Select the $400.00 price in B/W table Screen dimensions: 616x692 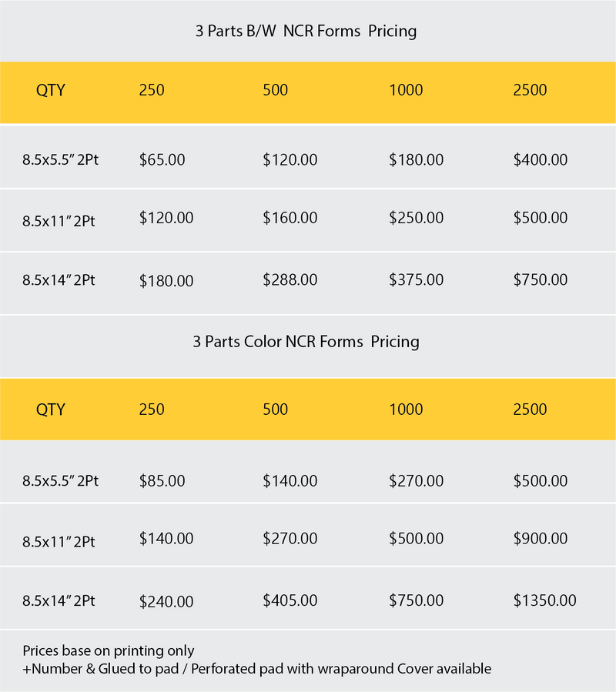(x=540, y=160)
